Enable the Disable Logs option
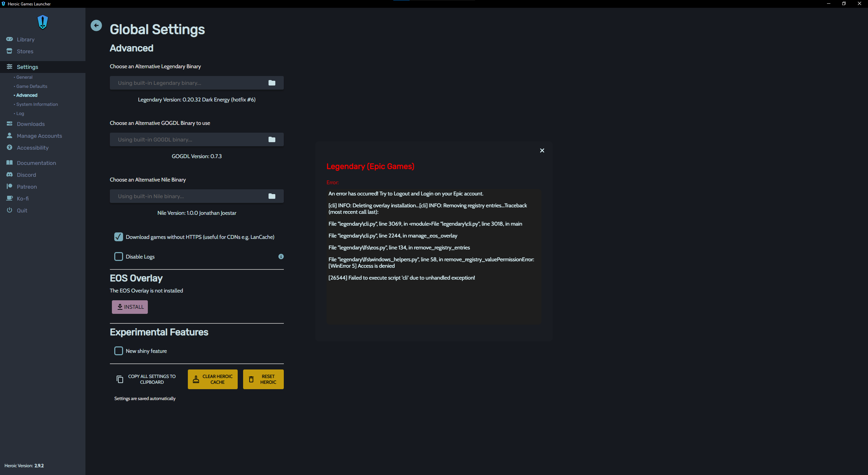The width and height of the screenshot is (868, 475). 118,256
